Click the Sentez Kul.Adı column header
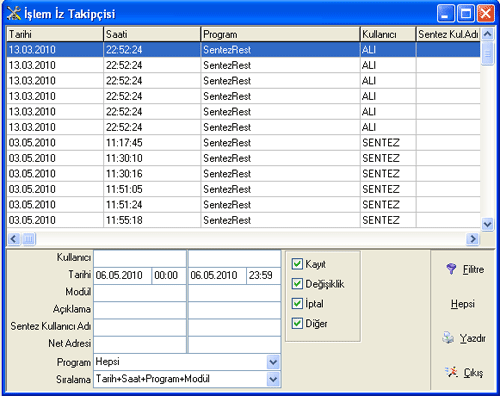Viewport: 500px width, 396px height. click(448, 34)
